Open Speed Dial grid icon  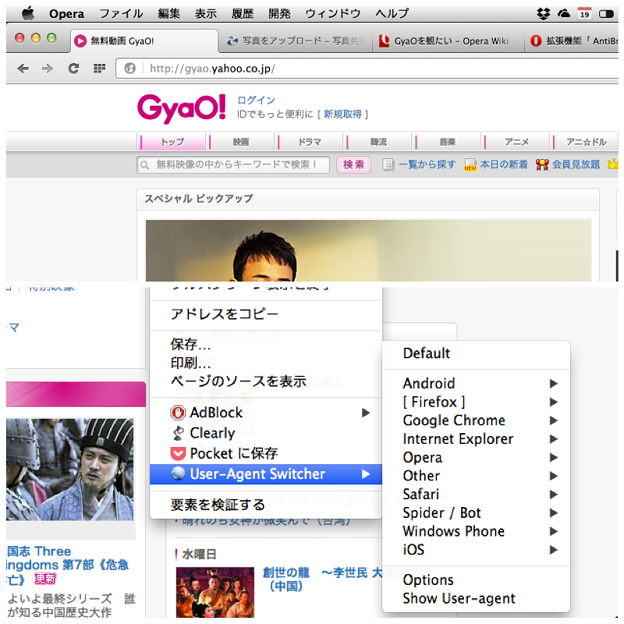(x=99, y=68)
